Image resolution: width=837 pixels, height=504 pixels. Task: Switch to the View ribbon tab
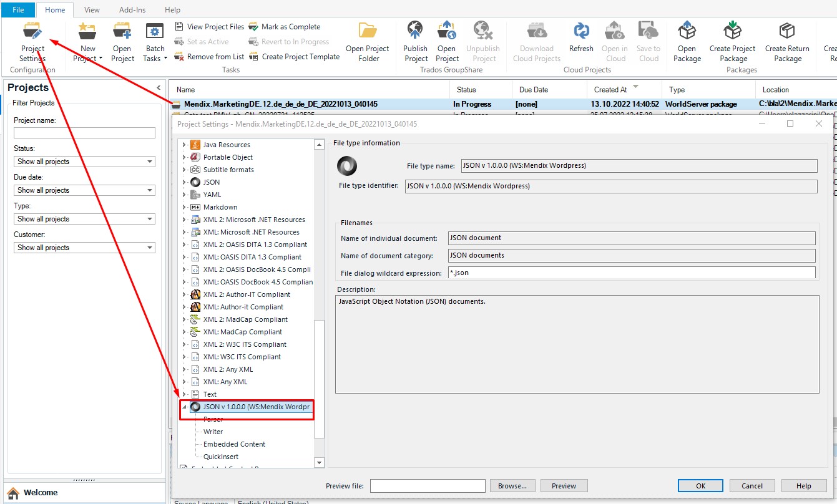pos(92,10)
